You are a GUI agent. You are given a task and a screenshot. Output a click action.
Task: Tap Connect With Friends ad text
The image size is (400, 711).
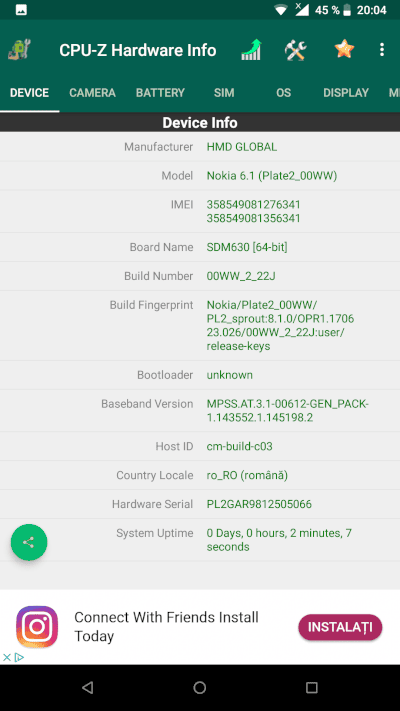point(166,626)
